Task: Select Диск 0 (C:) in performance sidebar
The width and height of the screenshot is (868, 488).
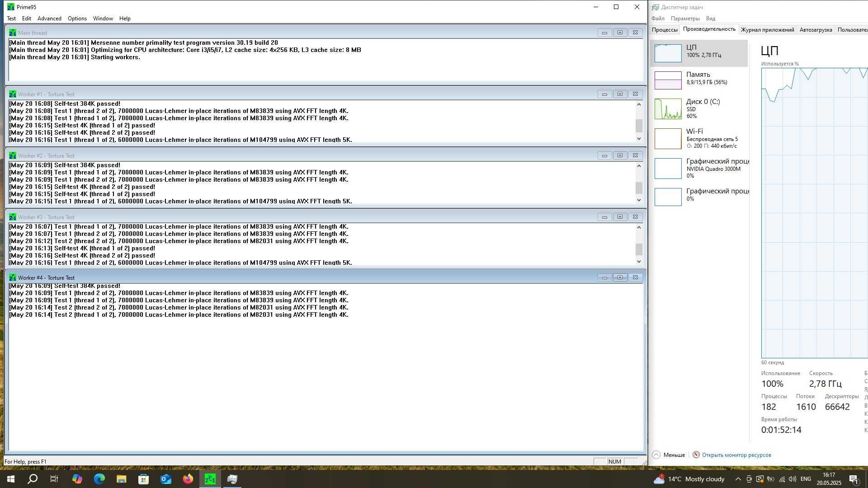Action: 699,109
